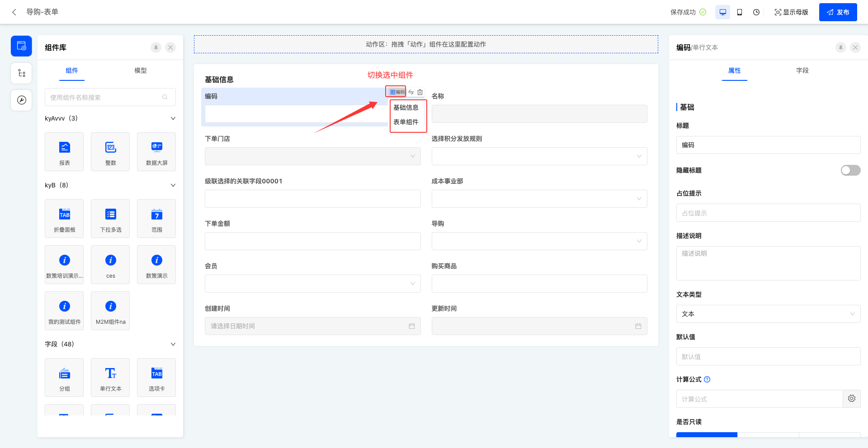Open the component tree sidebar icon
This screenshot has width=868, height=448.
pyautogui.click(x=21, y=73)
